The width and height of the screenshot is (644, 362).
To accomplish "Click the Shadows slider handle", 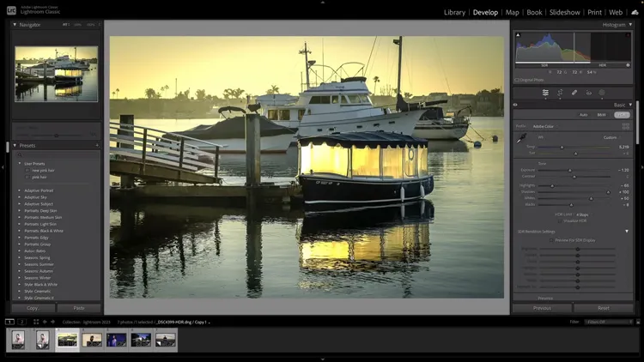I will (x=608, y=192).
